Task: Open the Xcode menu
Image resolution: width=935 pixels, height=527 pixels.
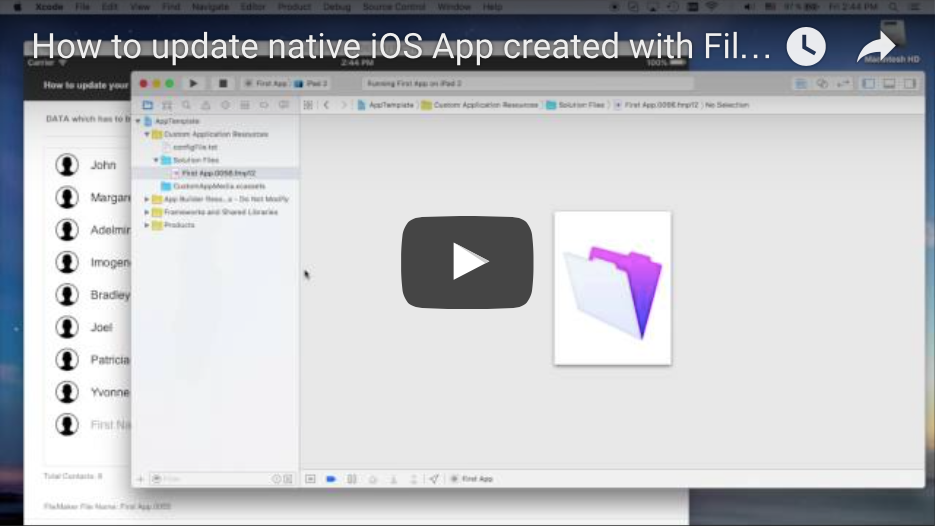Action: 49,7
